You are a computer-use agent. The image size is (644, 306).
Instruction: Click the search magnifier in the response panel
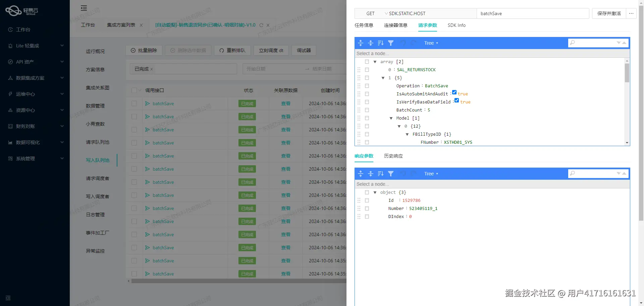point(573,174)
